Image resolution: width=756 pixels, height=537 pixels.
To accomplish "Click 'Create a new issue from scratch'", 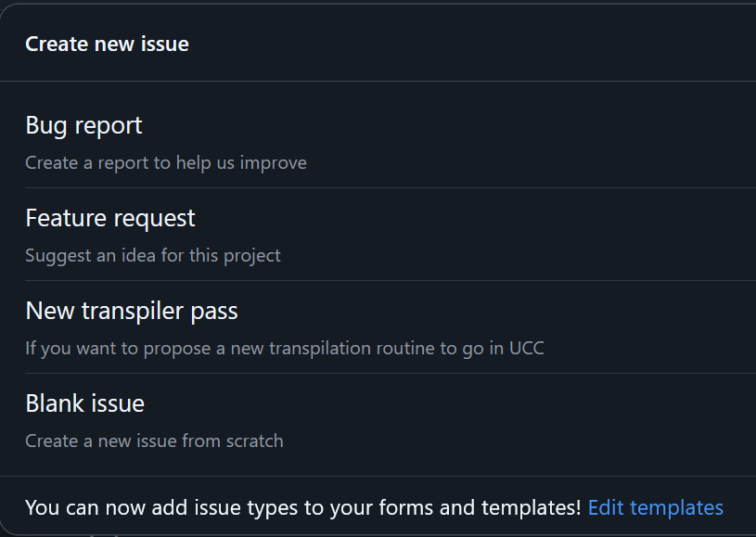I will point(154,441).
